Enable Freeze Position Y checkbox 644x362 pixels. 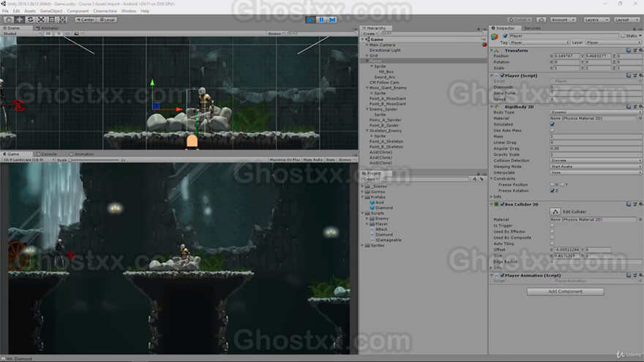(x=562, y=185)
